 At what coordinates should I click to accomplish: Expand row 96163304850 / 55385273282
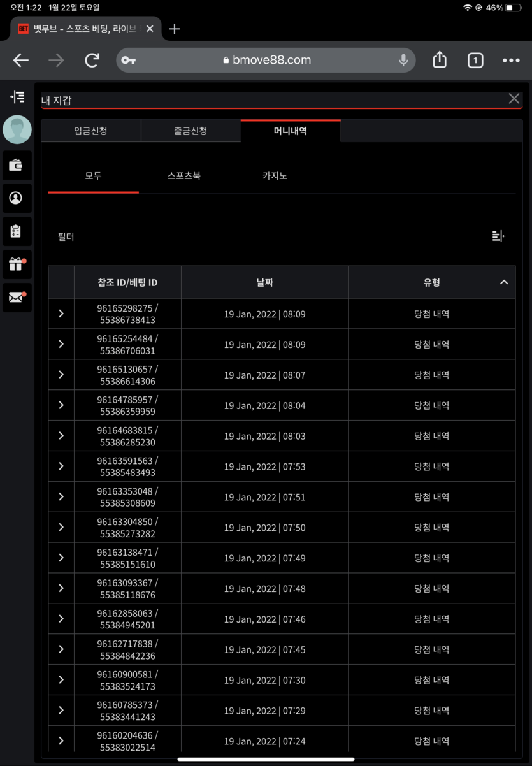[x=61, y=527]
